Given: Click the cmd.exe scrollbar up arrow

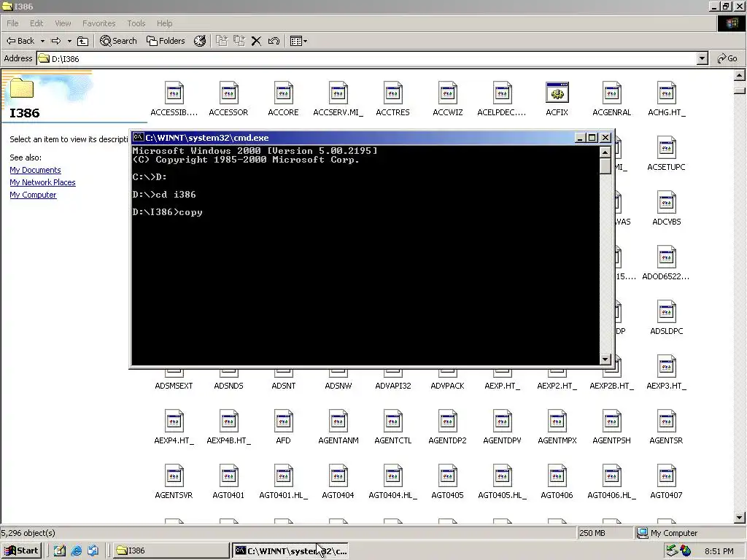Looking at the screenshot, I should (x=605, y=152).
